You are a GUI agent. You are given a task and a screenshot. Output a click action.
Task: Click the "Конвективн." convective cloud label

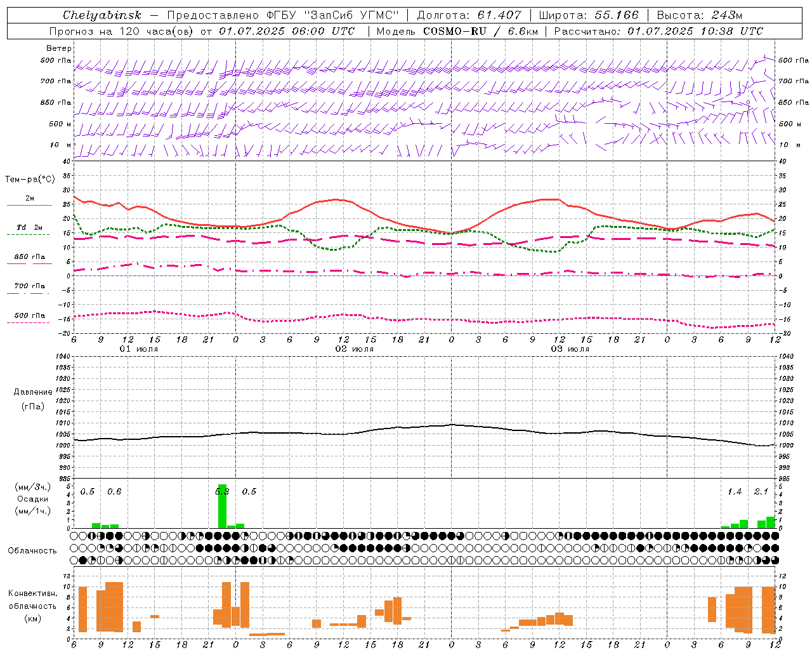[32, 594]
